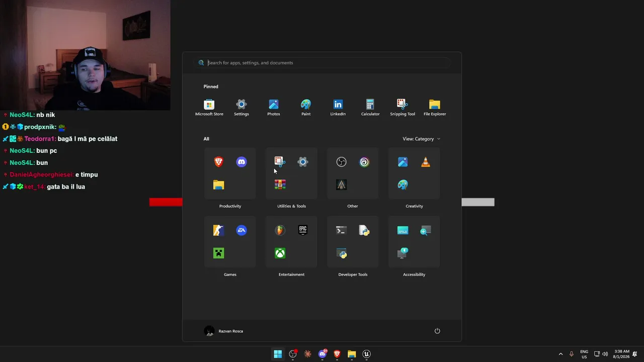This screenshot has height=362, width=644.
Task: Open the pinned LinkedIn app
Action: (x=338, y=107)
